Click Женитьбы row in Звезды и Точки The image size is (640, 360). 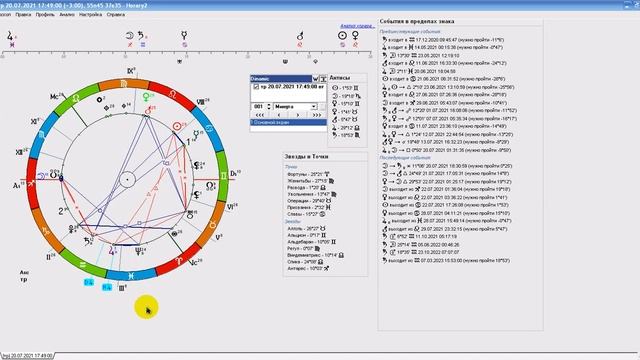(311, 181)
